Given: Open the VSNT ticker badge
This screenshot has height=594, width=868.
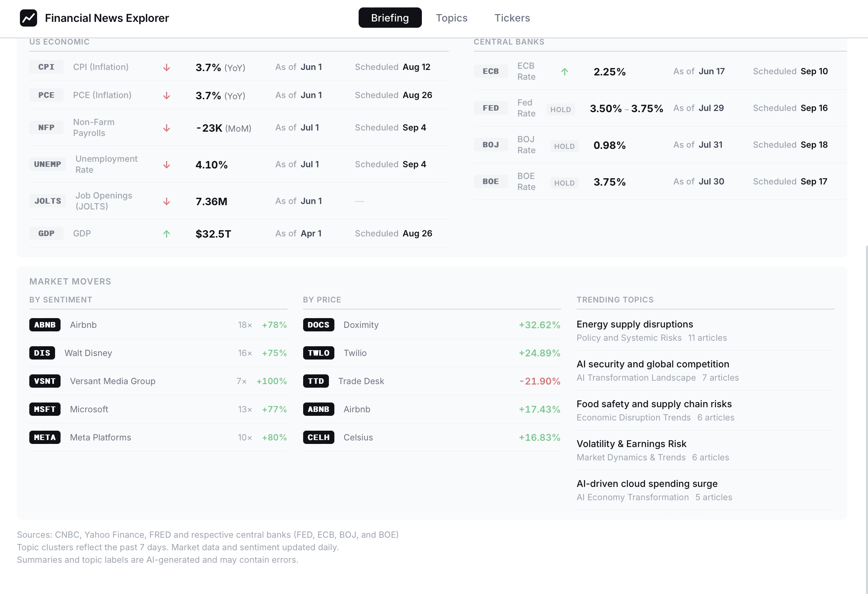Looking at the screenshot, I should point(45,381).
